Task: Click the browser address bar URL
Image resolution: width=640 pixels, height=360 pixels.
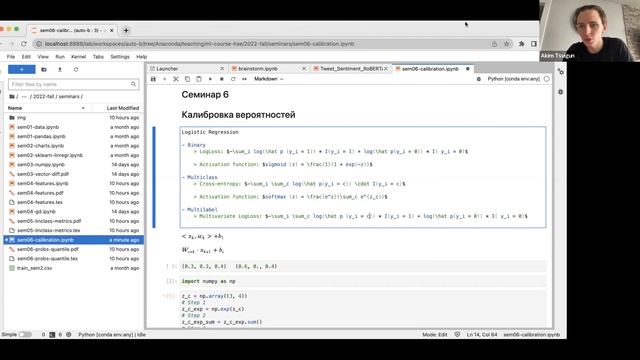Action: 199,44
